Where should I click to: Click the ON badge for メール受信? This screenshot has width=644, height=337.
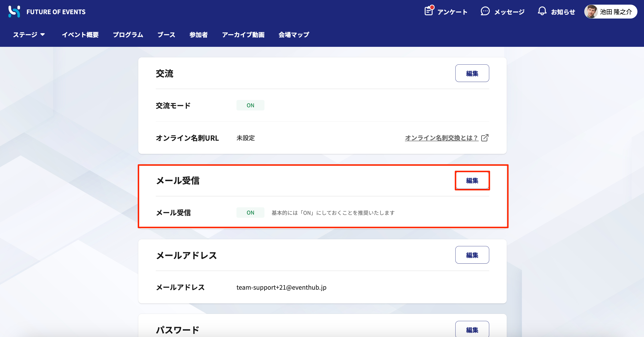click(x=250, y=213)
